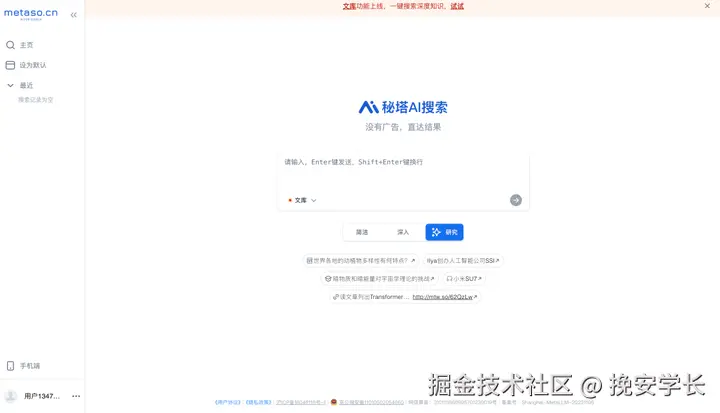Click the 最近 section label
This screenshot has height=413, width=720.
(26, 85)
